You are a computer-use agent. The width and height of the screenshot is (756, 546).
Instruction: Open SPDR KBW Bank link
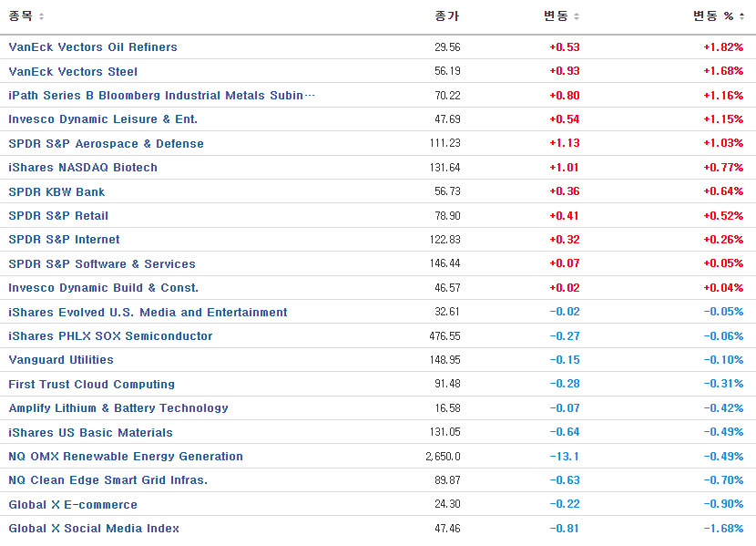tap(56, 191)
